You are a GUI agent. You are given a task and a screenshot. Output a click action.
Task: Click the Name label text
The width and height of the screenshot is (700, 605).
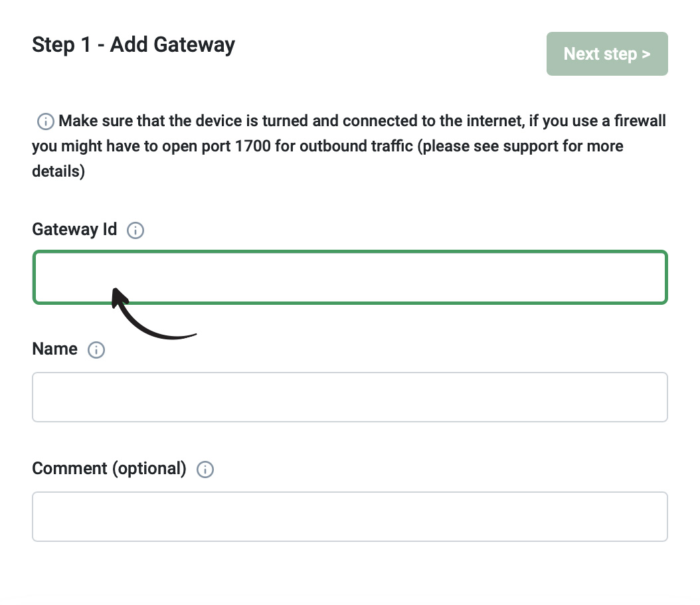coord(54,349)
